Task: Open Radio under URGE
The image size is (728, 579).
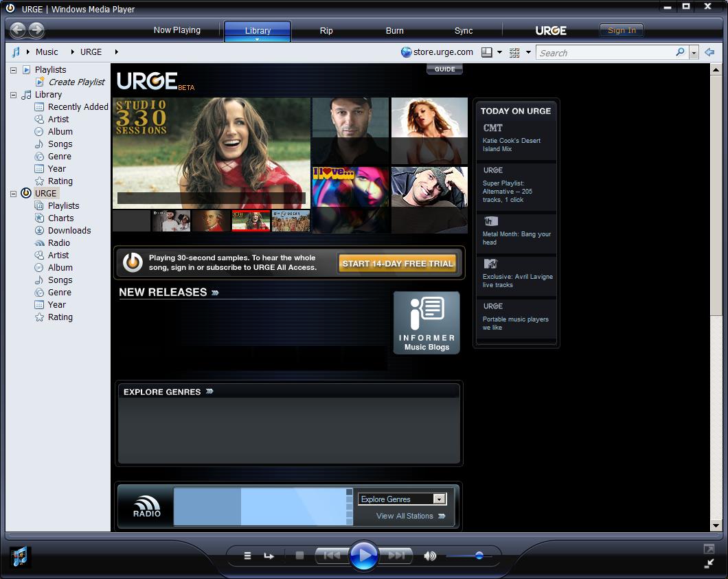Action: coord(59,243)
